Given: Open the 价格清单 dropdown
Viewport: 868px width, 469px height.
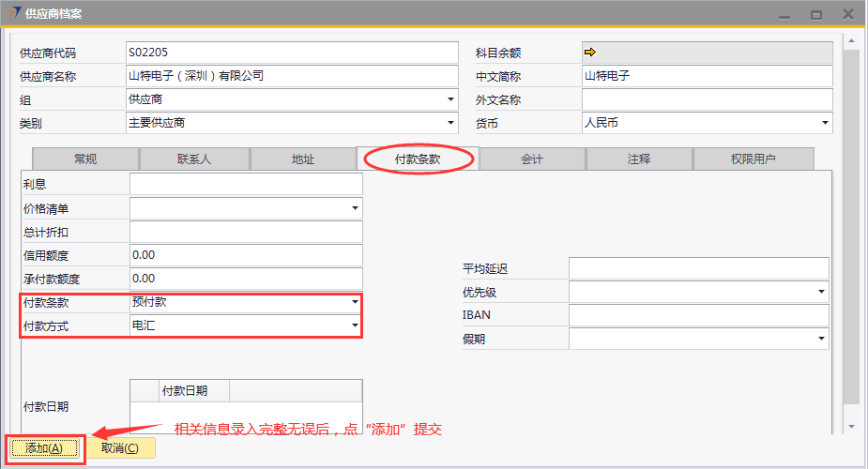Looking at the screenshot, I should [x=355, y=208].
